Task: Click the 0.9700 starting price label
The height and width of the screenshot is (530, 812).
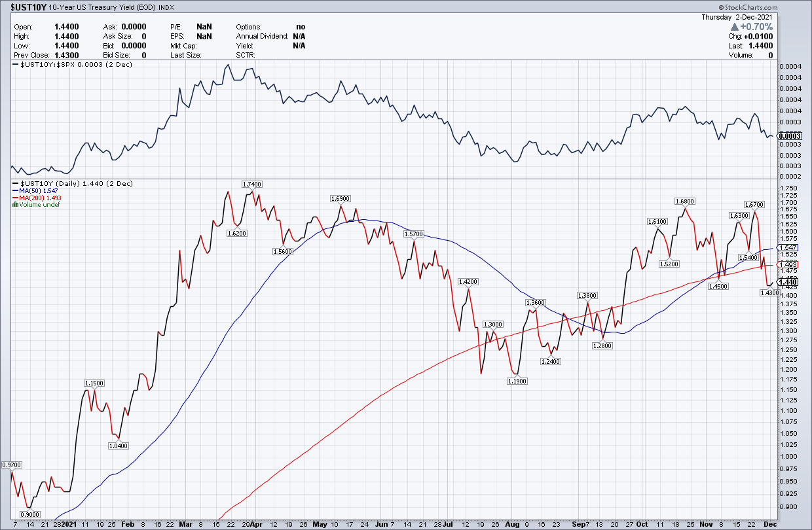Action: (12, 465)
